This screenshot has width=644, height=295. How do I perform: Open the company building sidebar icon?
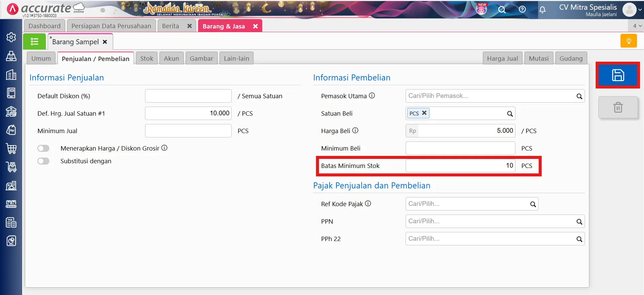pos(11,74)
